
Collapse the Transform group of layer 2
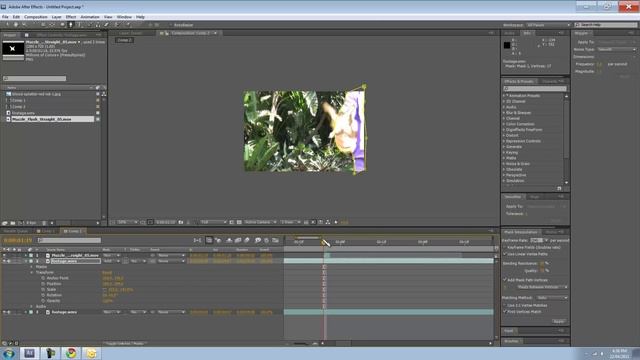pos(32,272)
